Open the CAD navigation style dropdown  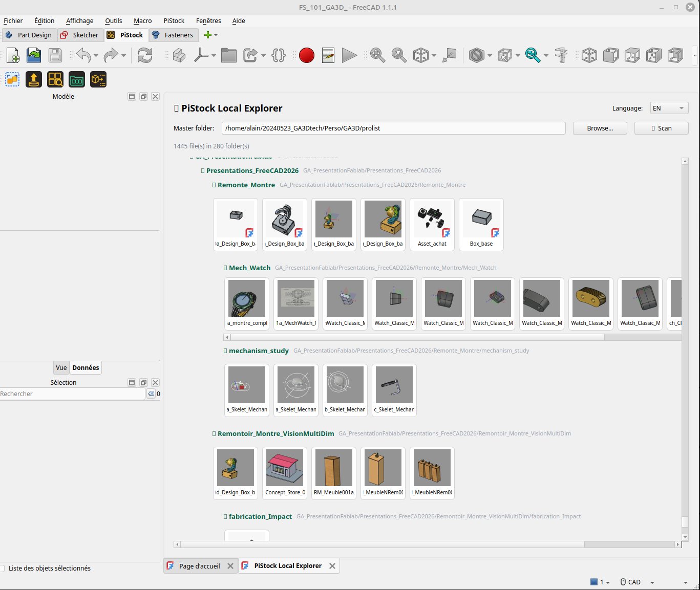[637, 582]
